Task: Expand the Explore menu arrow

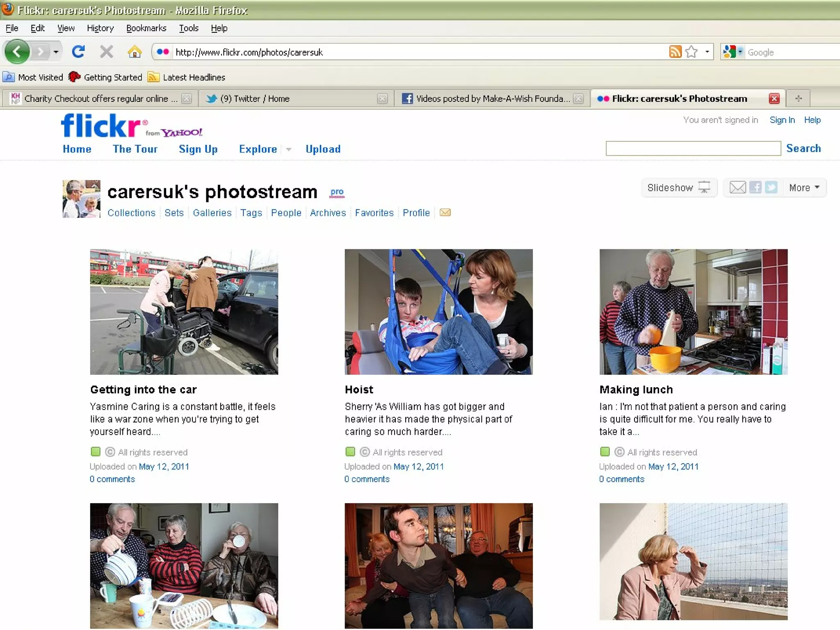Action: pyautogui.click(x=289, y=150)
